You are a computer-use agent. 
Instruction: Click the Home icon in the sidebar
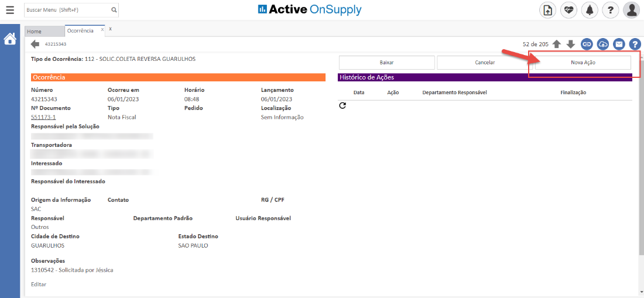coord(10,39)
